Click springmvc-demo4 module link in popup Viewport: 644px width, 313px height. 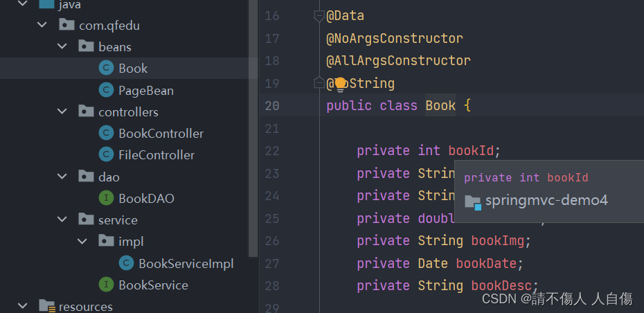click(x=546, y=200)
